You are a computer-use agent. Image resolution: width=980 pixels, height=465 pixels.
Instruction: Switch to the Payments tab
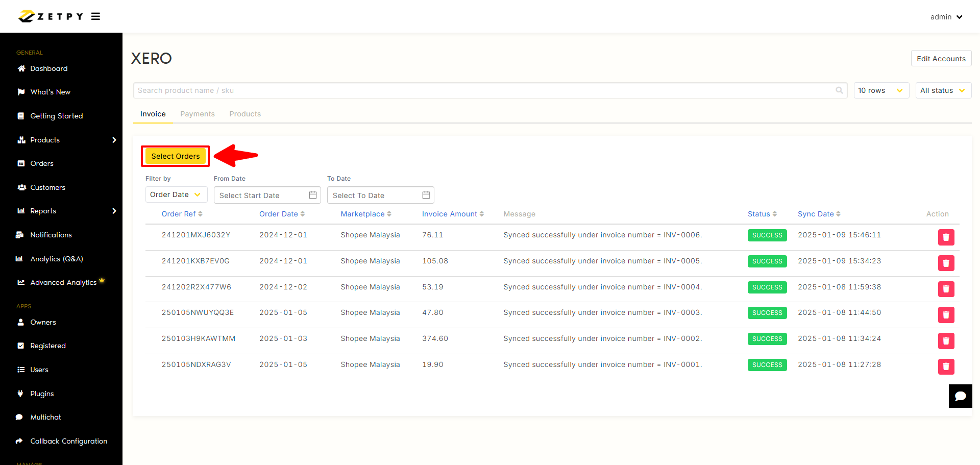(197, 114)
